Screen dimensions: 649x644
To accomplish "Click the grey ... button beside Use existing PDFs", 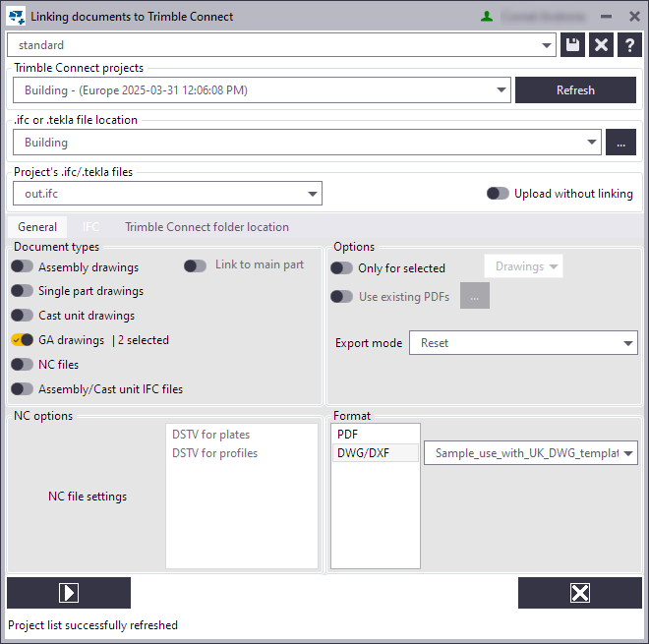I will [x=475, y=296].
